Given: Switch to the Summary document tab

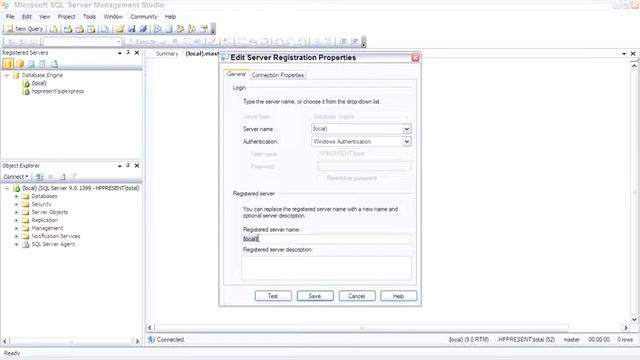Looking at the screenshot, I should click(x=167, y=53).
